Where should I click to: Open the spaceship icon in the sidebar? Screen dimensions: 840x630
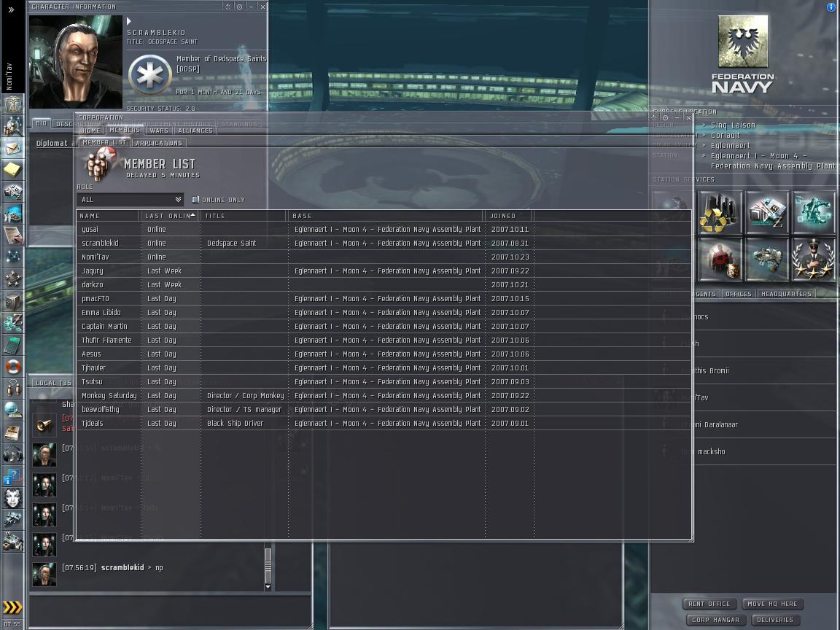click(x=13, y=520)
